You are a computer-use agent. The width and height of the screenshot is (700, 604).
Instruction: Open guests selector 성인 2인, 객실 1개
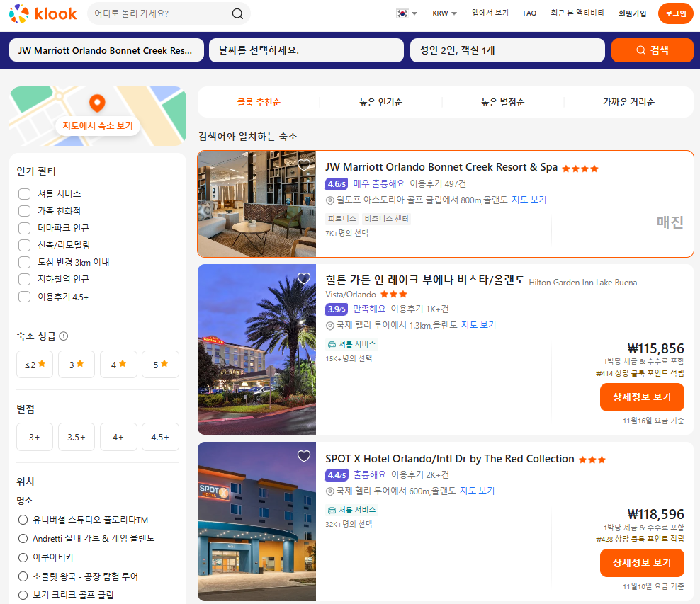point(507,50)
